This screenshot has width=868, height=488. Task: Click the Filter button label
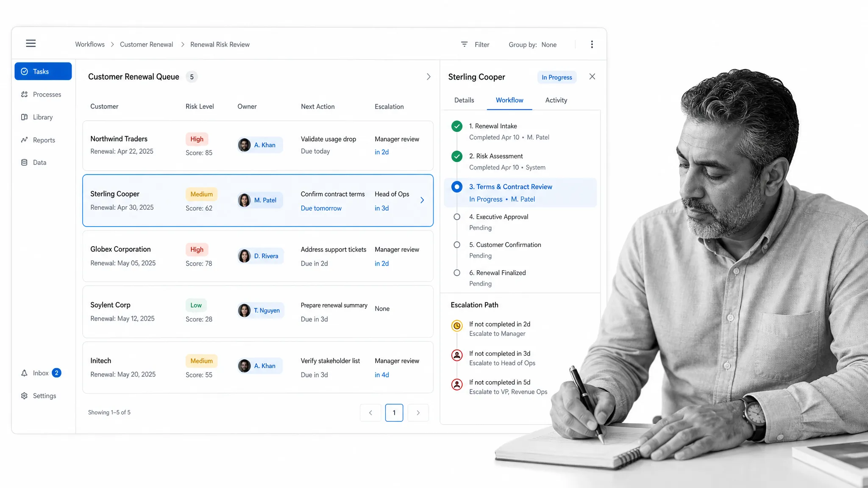coord(482,44)
